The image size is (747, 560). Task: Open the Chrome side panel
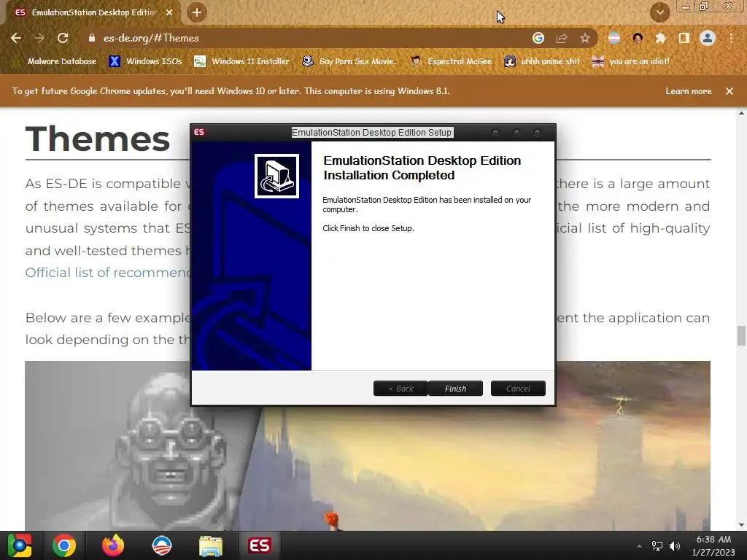(x=684, y=38)
